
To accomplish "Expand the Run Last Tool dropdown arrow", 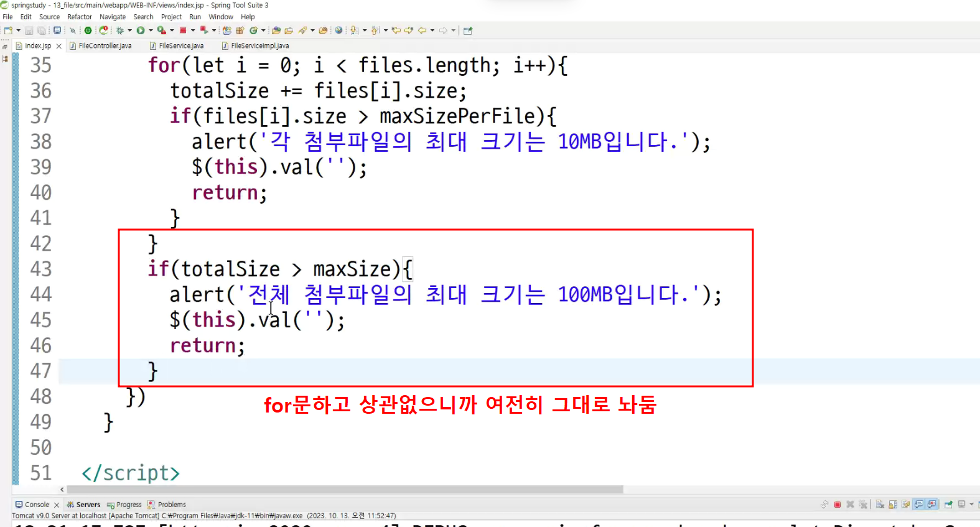I will tap(172, 30).
